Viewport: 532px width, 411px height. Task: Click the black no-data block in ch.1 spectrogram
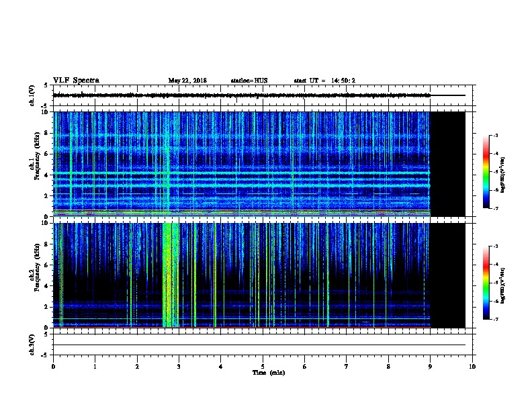(447, 164)
